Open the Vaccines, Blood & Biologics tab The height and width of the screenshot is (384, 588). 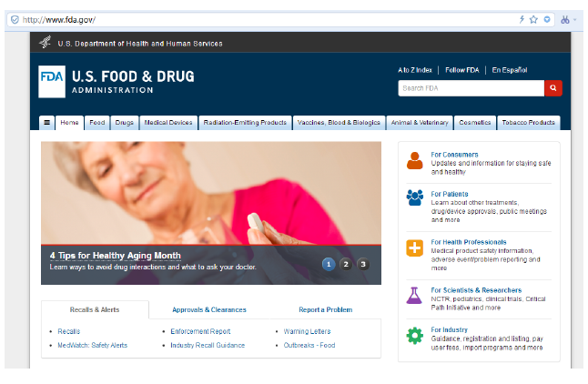pyautogui.click(x=339, y=123)
